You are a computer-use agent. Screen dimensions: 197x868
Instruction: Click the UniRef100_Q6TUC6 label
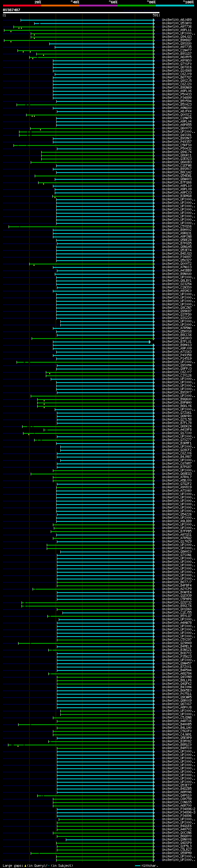click(x=177, y=67)
